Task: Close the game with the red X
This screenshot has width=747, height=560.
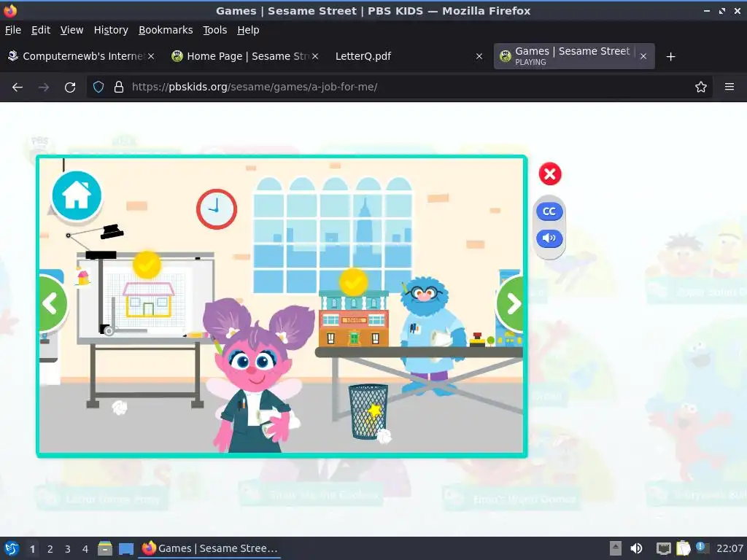Action: coord(550,174)
